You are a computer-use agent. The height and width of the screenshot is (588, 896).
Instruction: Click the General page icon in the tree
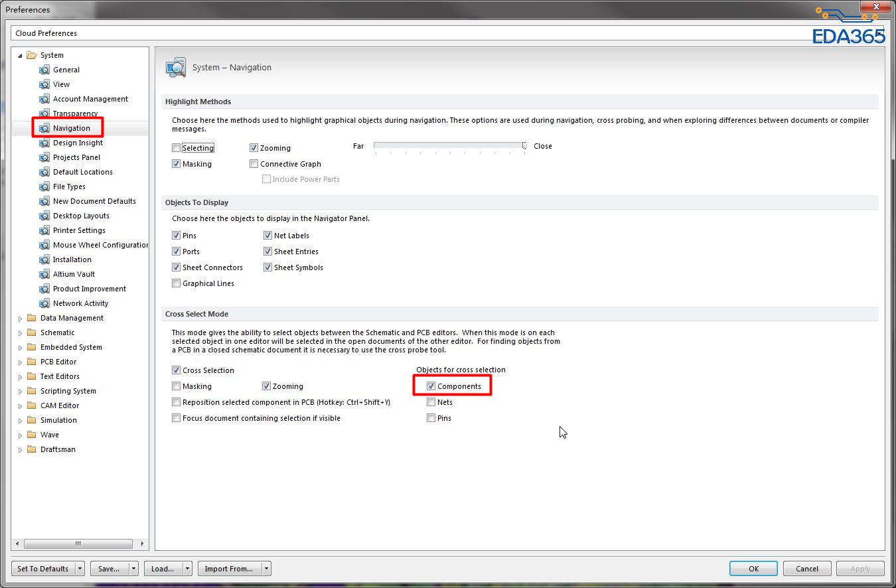pos(44,70)
